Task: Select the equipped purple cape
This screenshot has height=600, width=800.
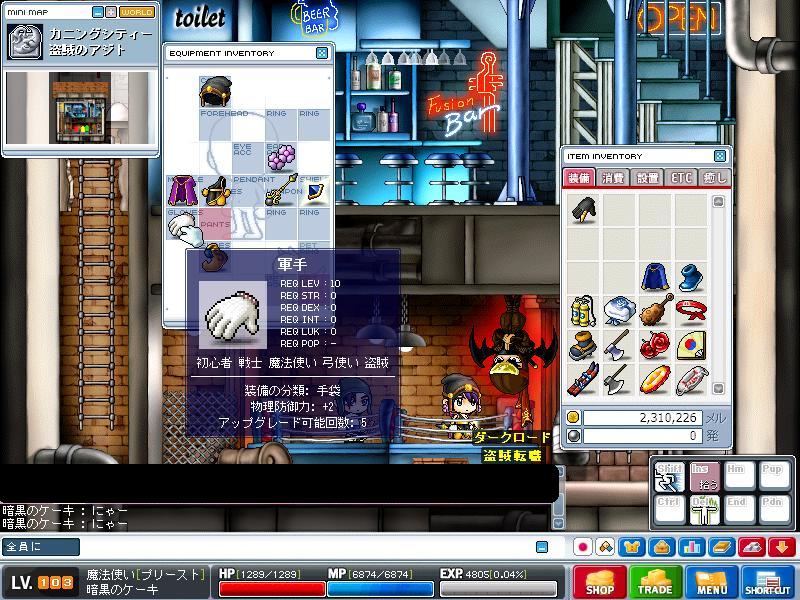Action: tap(183, 190)
